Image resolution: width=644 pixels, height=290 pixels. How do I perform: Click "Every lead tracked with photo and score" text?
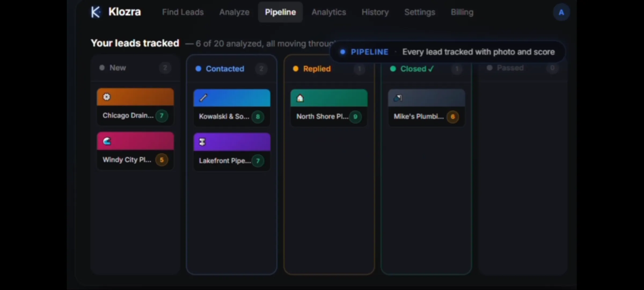click(x=478, y=52)
